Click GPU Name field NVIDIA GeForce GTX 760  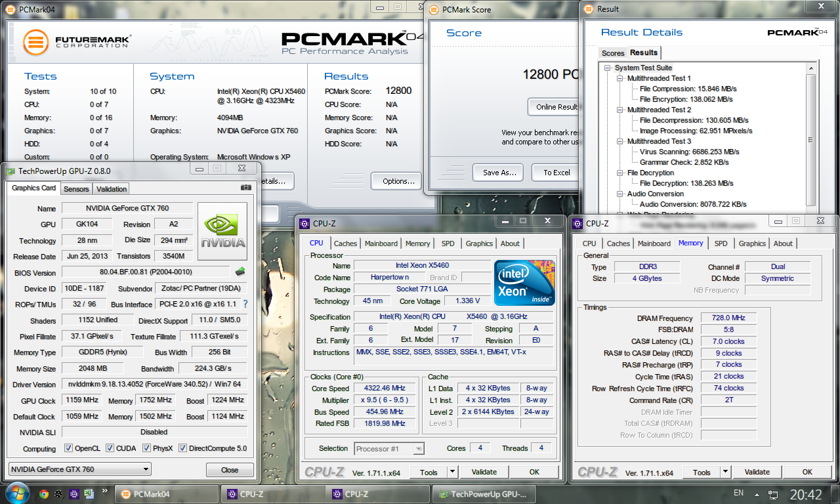[x=127, y=209]
